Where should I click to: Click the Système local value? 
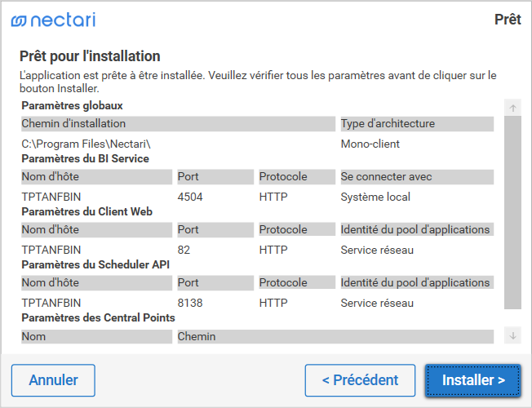[x=375, y=197]
